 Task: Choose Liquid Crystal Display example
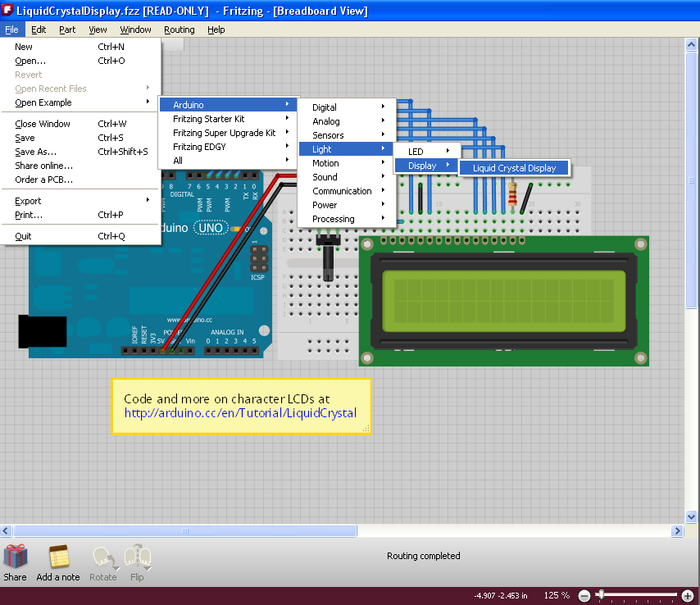[514, 168]
